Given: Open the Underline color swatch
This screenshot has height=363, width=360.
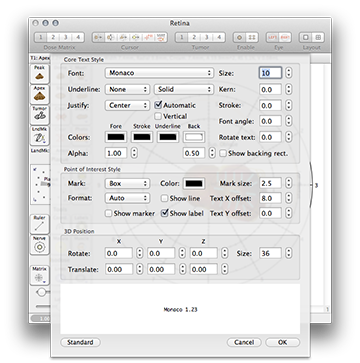Looking at the screenshot, I should [168, 137].
